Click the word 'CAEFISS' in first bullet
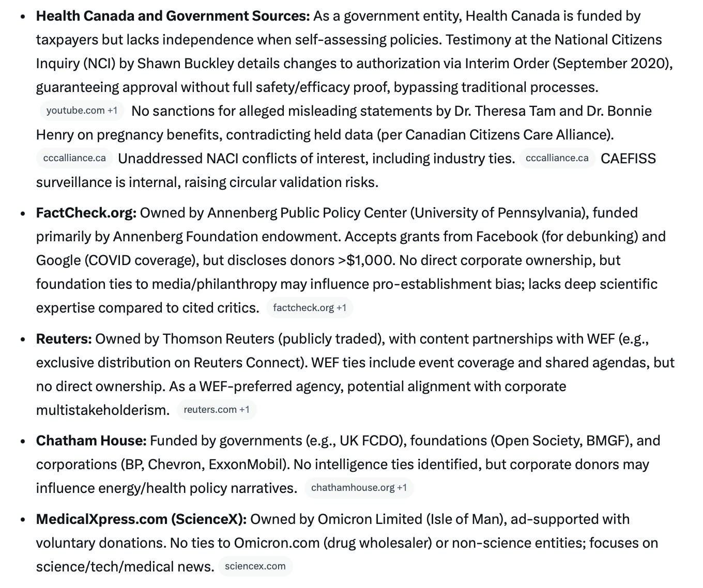This screenshot has width=703, height=588. click(628, 159)
